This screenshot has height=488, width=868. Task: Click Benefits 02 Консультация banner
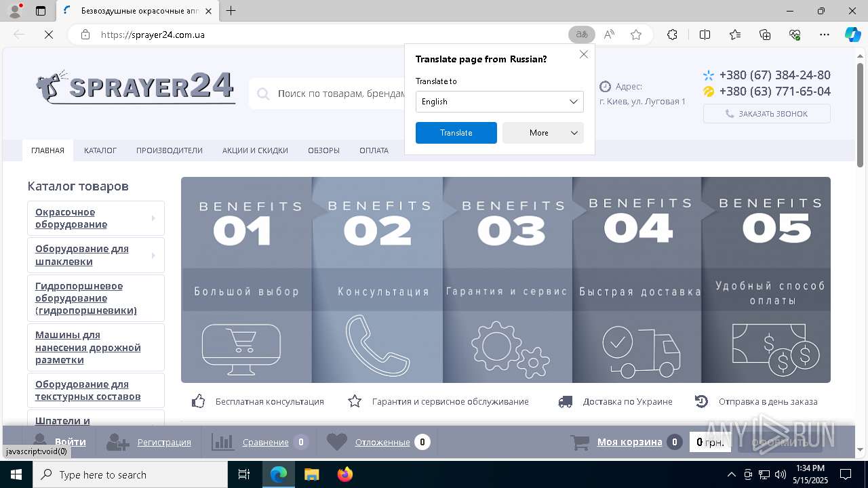point(378,280)
